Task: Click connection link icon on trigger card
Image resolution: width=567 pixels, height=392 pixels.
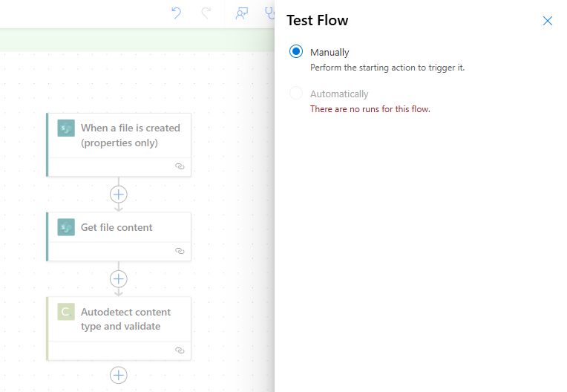Action: click(x=180, y=166)
